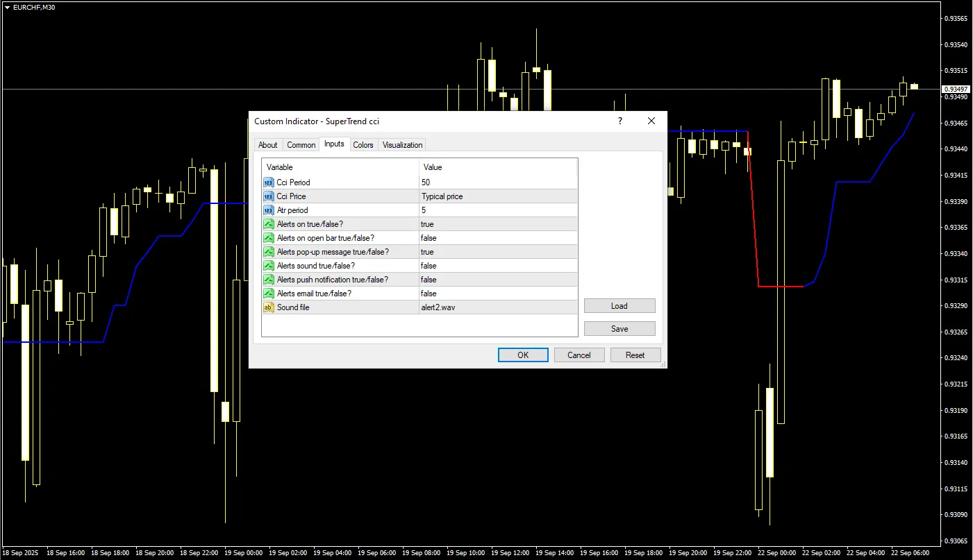Image resolution: width=973 pixels, height=560 pixels.
Task: Click the Cci Period variable icon
Action: 269,183
